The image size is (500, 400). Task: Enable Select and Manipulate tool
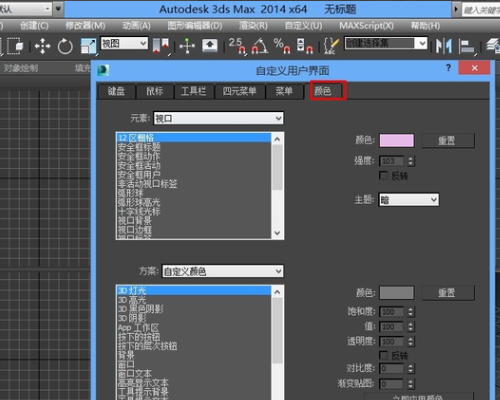coord(187,46)
